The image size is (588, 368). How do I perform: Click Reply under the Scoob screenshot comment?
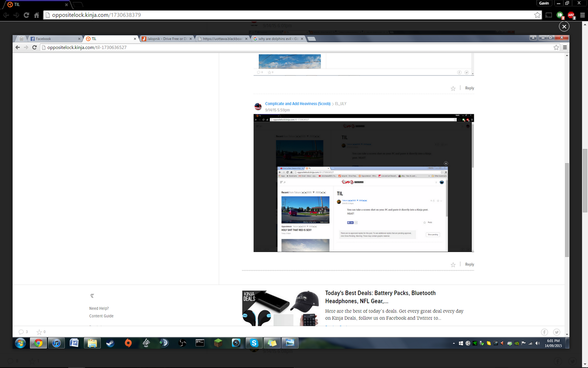469,265
